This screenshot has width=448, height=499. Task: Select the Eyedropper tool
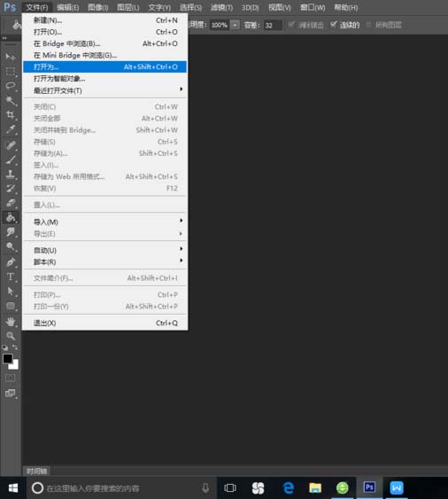(11, 129)
